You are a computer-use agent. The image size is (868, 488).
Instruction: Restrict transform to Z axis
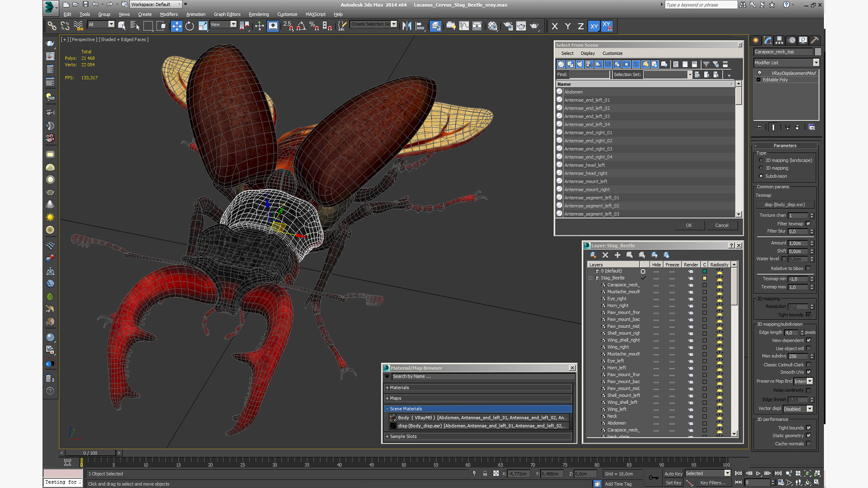tap(581, 26)
